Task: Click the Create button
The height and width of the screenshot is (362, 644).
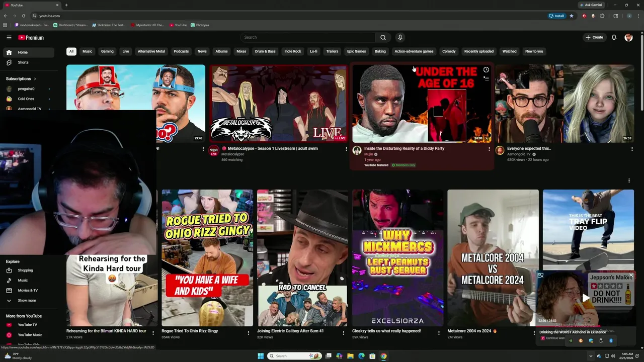Action: coord(594,37)
